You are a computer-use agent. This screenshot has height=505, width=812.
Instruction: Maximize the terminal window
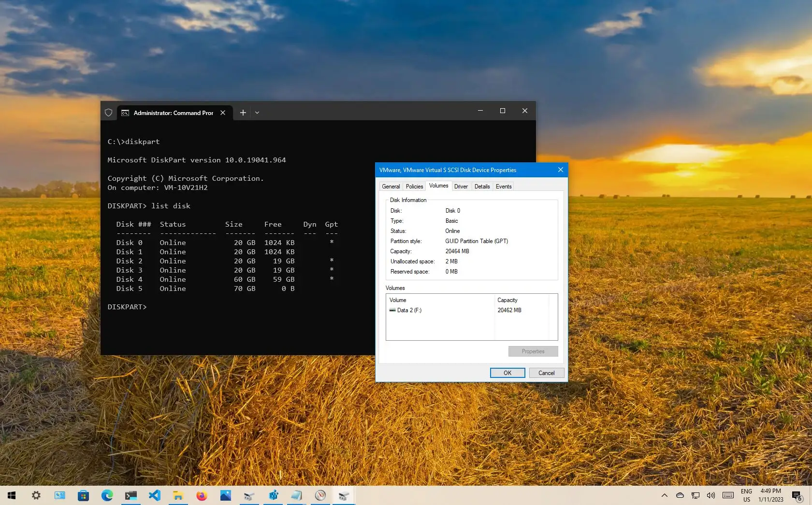point(503,111)
